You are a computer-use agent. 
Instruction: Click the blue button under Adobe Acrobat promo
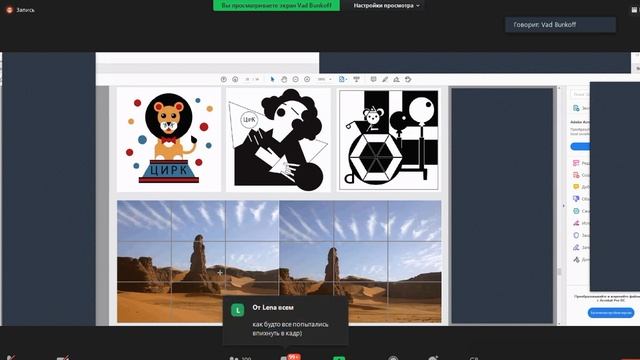point(580,146)
